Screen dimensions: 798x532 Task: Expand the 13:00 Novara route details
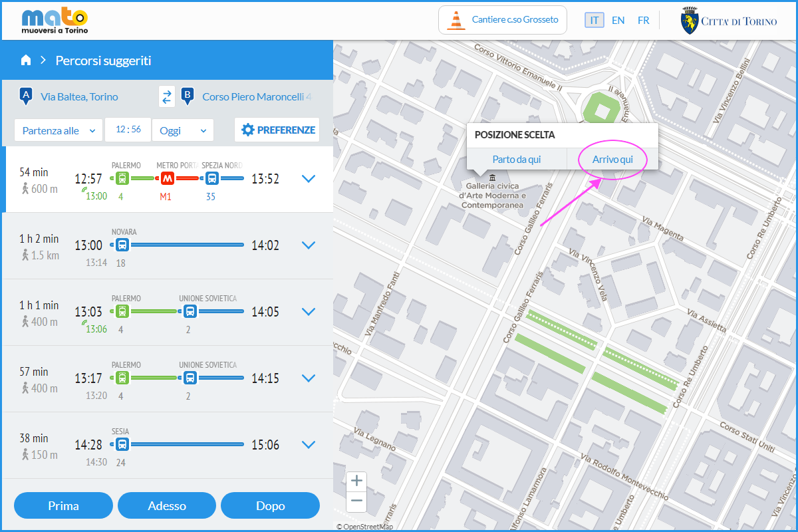308,245
